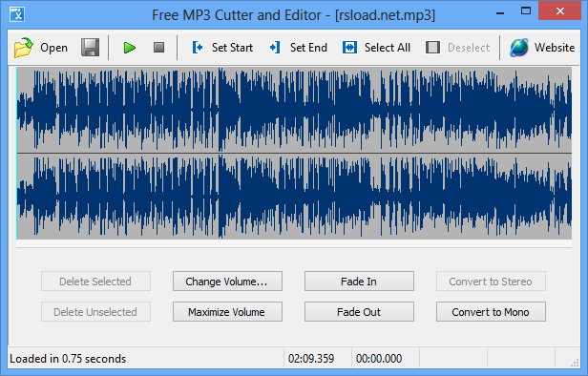Open the Website globe link
This screenshot has width=588, height=376.
[542, 48]
